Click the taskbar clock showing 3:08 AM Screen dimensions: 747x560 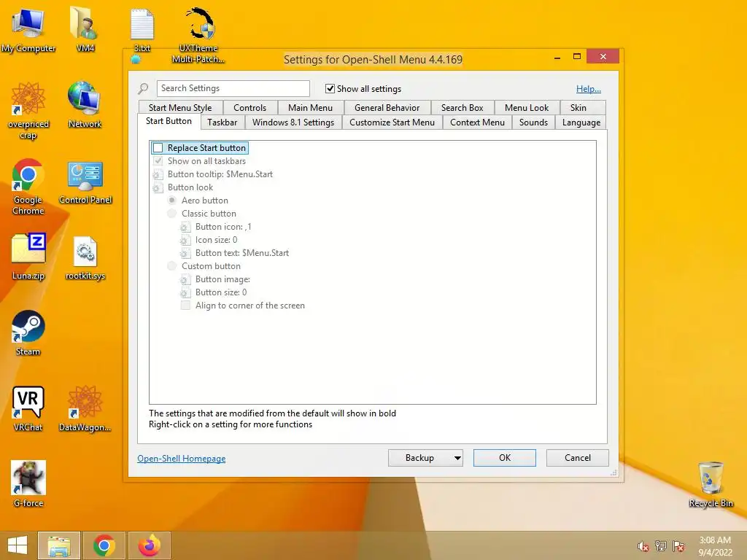click(715, 546)
